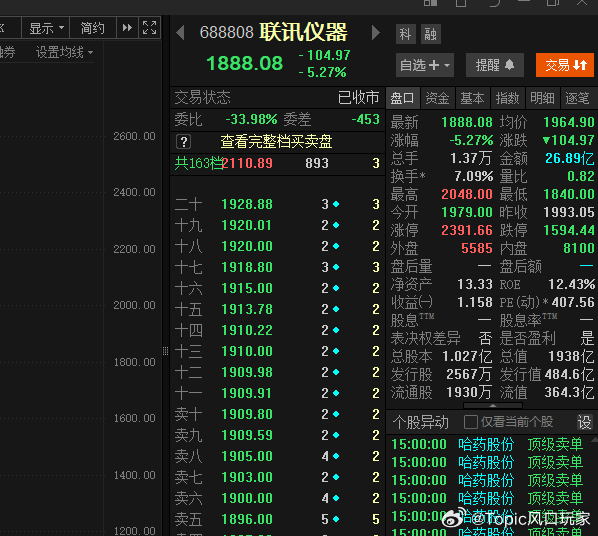Click sell price 1909.91 in 十一 row
Viewport: 598px width, 536px height.
tap(246, 393)
